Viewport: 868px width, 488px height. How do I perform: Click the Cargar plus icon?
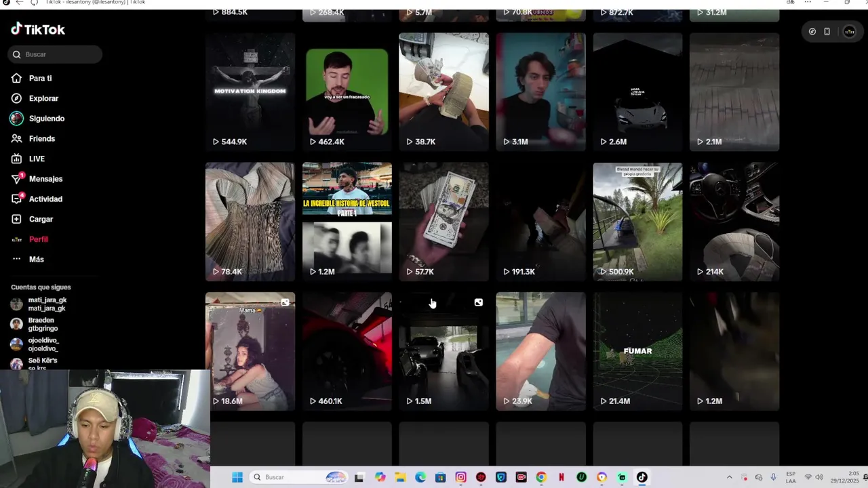click(x=16, y=219)
